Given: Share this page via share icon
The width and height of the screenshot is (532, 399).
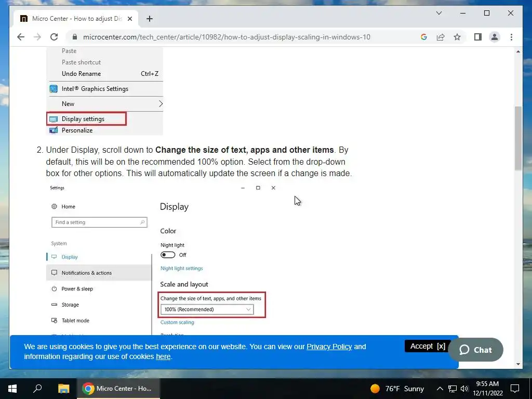Looking at the screenshot, I should tap(441, 37).
